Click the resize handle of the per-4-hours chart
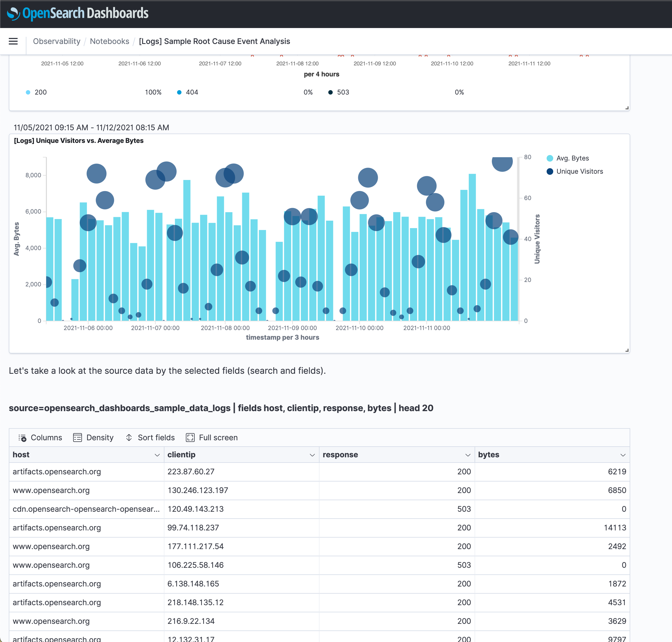 tap(626, 107)
